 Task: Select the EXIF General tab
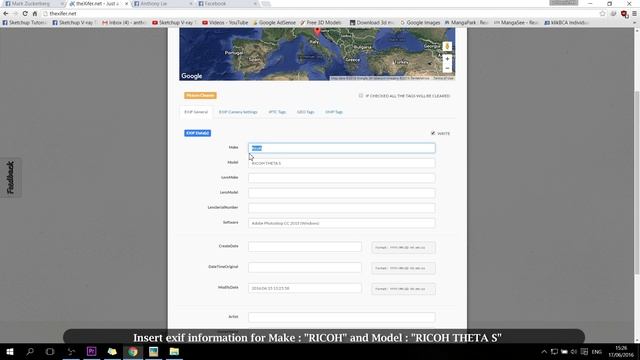point(196,112)
